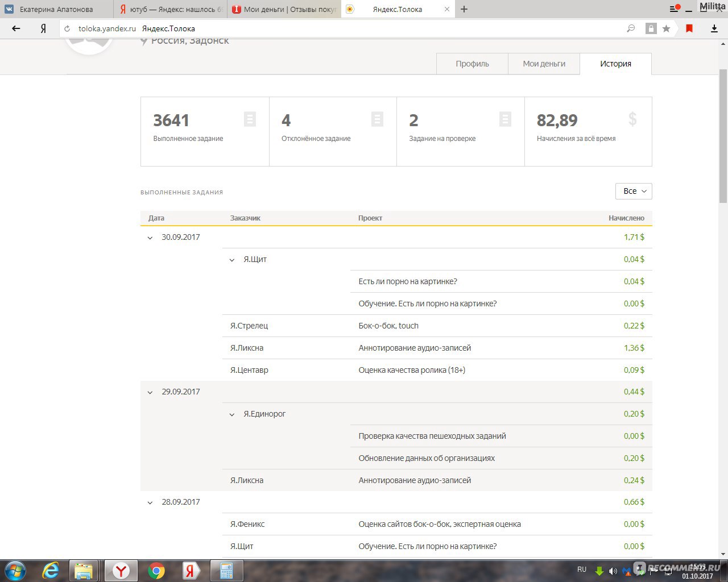This screenshot has width=728, height=582.
Task: Click Я.Центавр customer row
Action: [x=249, y=370]
